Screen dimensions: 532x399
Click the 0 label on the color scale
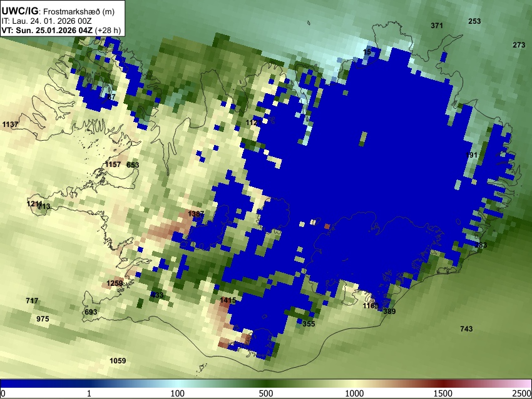3,393
